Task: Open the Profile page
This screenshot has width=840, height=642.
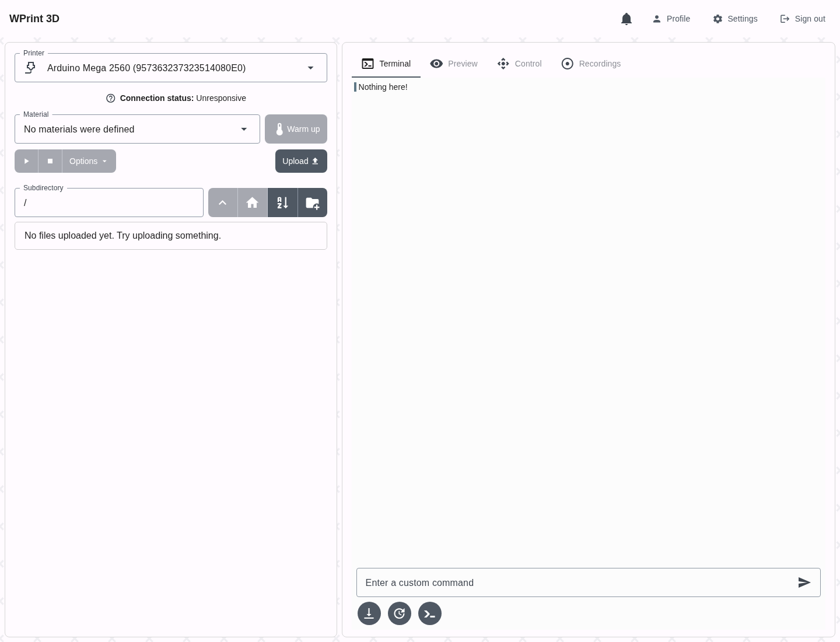Action: (x=671, y=19)
